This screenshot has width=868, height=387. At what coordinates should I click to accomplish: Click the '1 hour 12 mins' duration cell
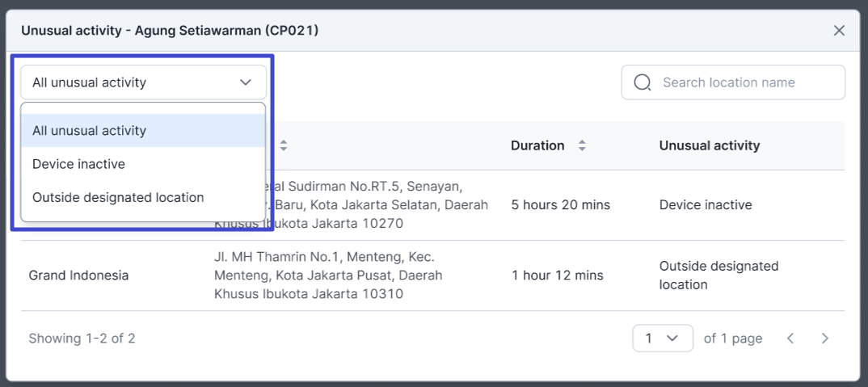(557, 276)
